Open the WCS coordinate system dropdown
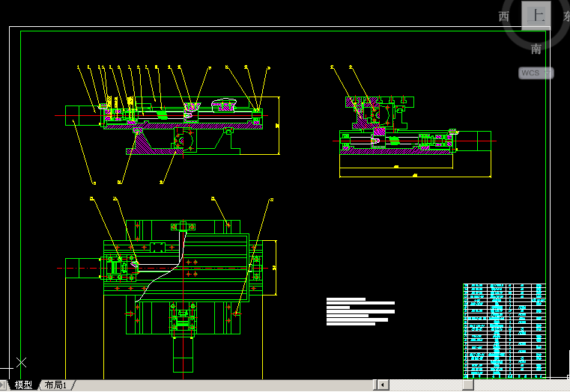This screenshot has width=570, height=392. point(536,73)
